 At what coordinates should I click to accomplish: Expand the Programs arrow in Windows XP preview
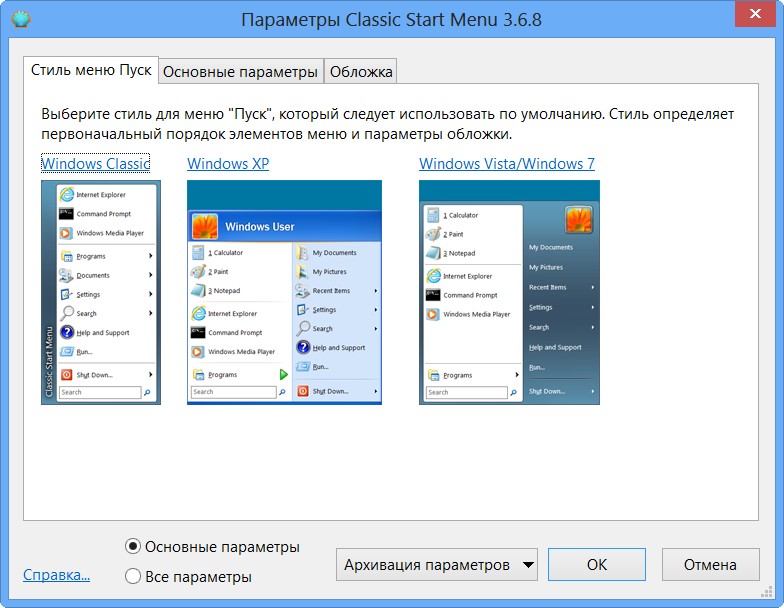283,374
